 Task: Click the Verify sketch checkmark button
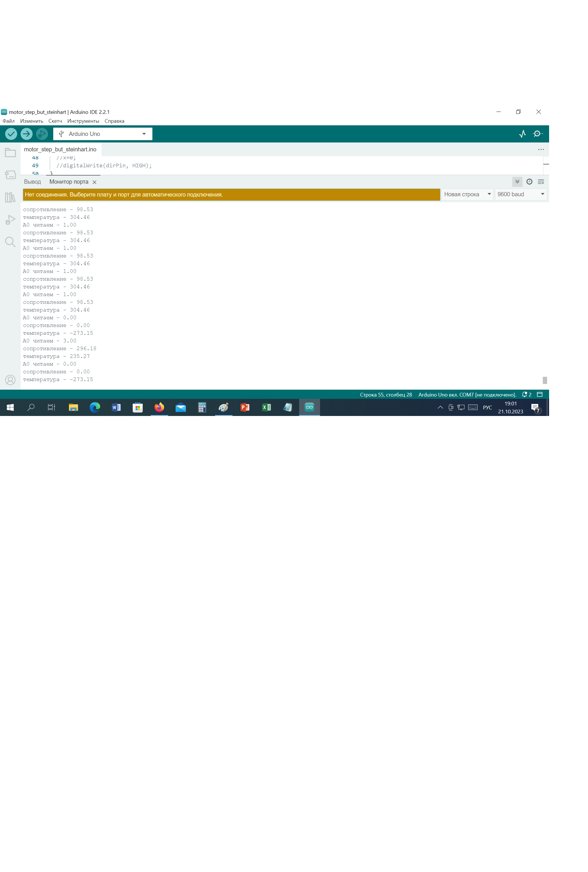click(11, 134)
